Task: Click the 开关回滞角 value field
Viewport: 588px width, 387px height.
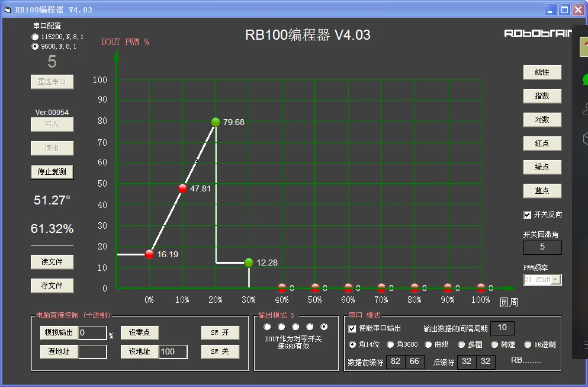Action: coord(542,247)
